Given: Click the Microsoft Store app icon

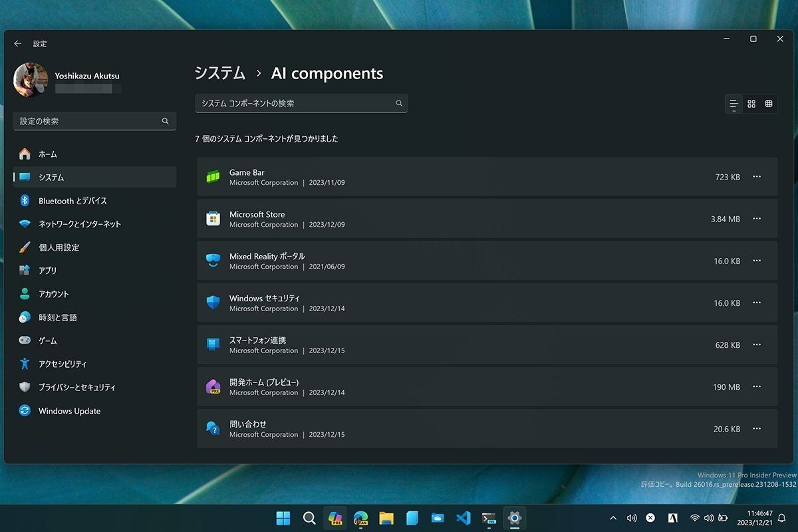Looking at the screenshot, I should pyautogui.click(x=213, y=219).
